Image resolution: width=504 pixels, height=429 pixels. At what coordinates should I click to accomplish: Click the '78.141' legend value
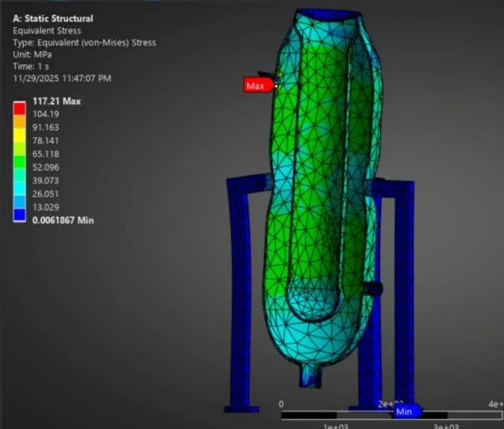click(45, 141)
